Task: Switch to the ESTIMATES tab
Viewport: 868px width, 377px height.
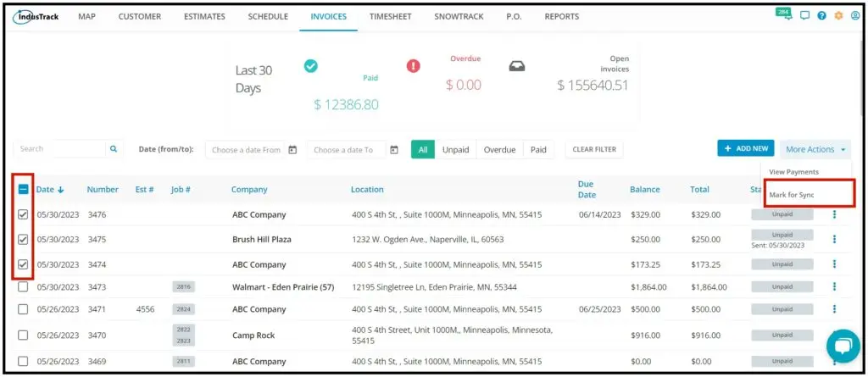Action: coord(205,17)
